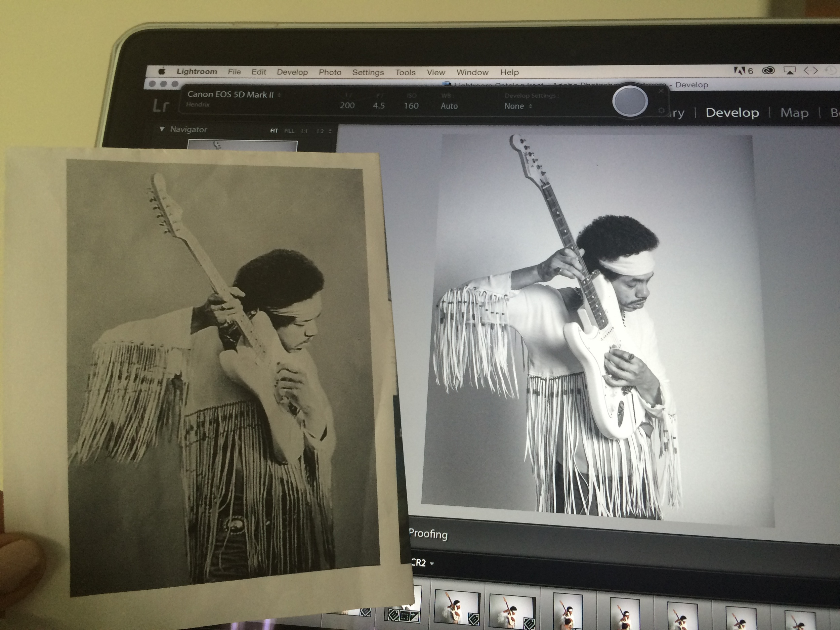Open the Edit menu
840x630 pixels.
click(x=259, y=72)
